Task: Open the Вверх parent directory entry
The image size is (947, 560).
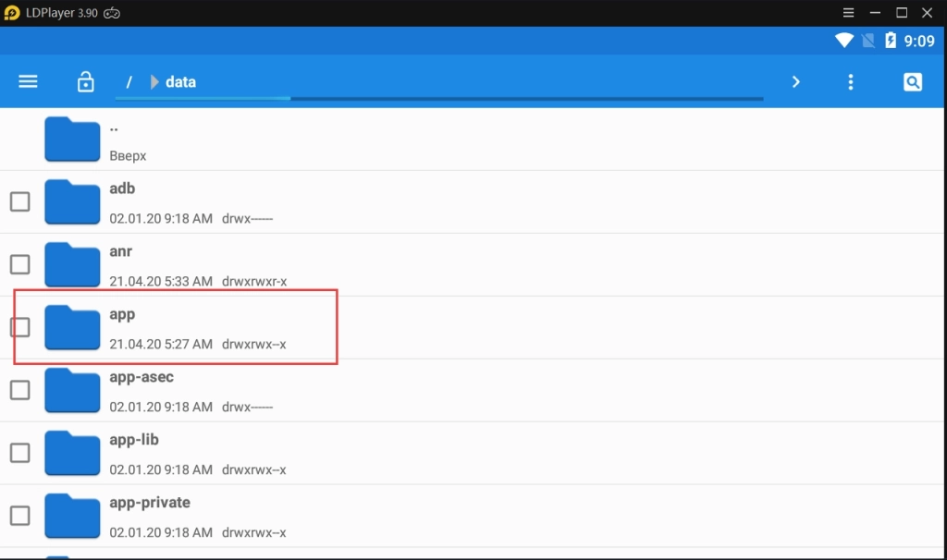Action: 128,139
